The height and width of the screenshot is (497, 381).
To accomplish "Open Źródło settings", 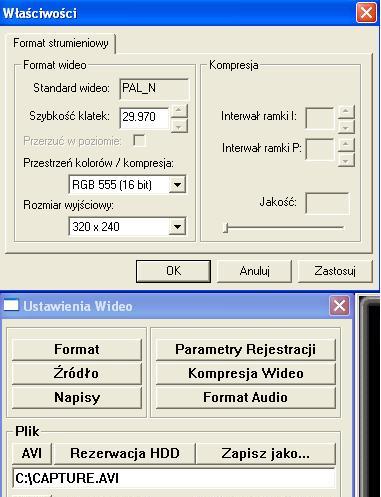I will (77, 373).
